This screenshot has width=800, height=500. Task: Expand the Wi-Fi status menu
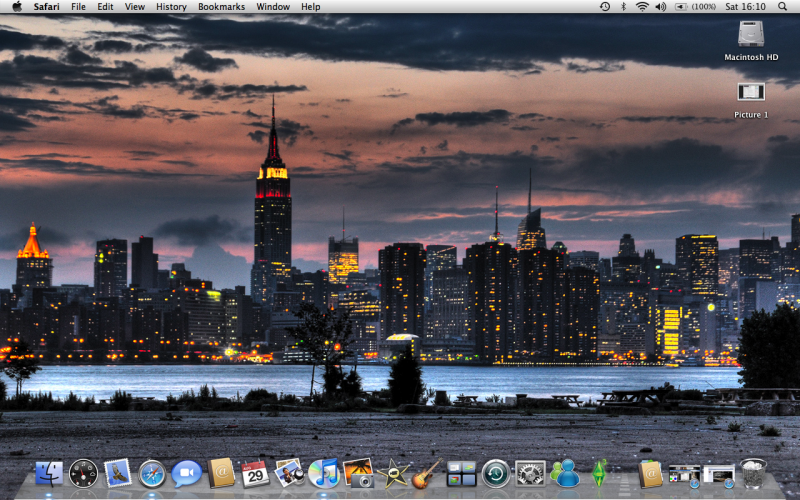pyautogui.click(x=642, y=7)
